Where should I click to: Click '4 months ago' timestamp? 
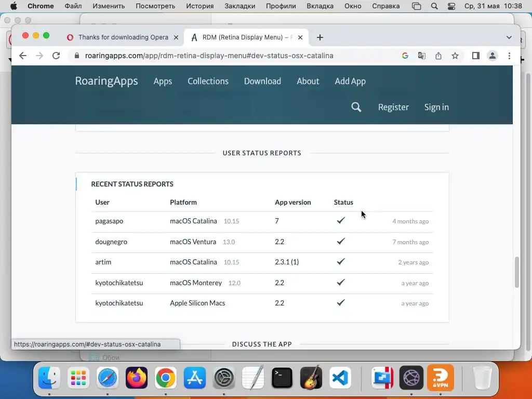(410, 221)
